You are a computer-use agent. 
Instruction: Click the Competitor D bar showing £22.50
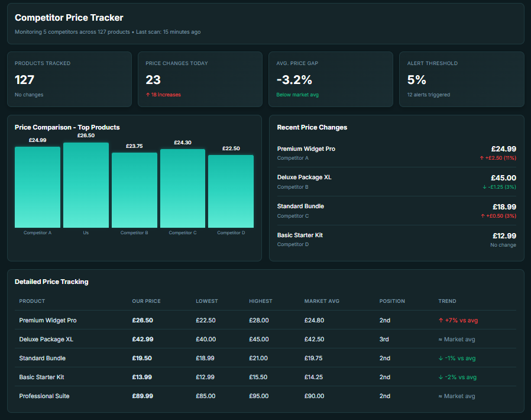tap(231, 192)
